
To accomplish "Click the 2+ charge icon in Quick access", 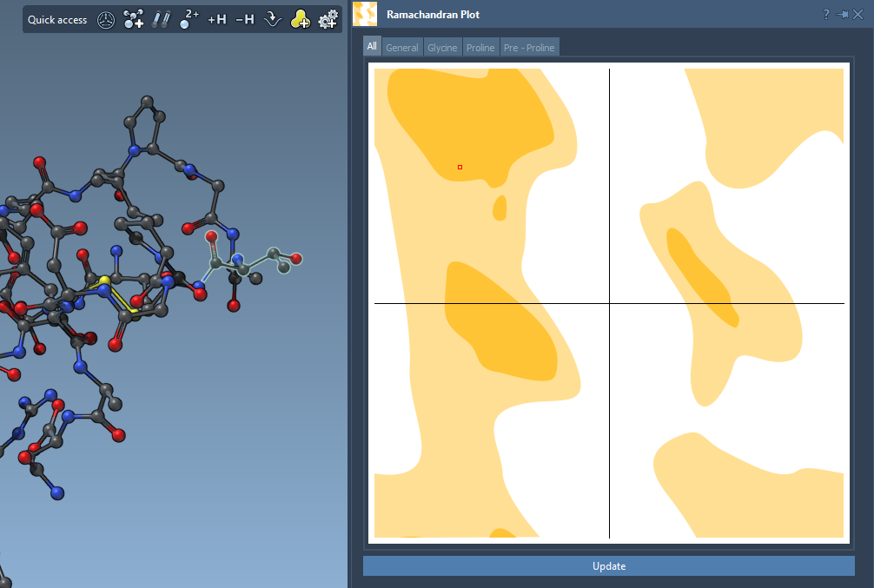I will point(189,19).
